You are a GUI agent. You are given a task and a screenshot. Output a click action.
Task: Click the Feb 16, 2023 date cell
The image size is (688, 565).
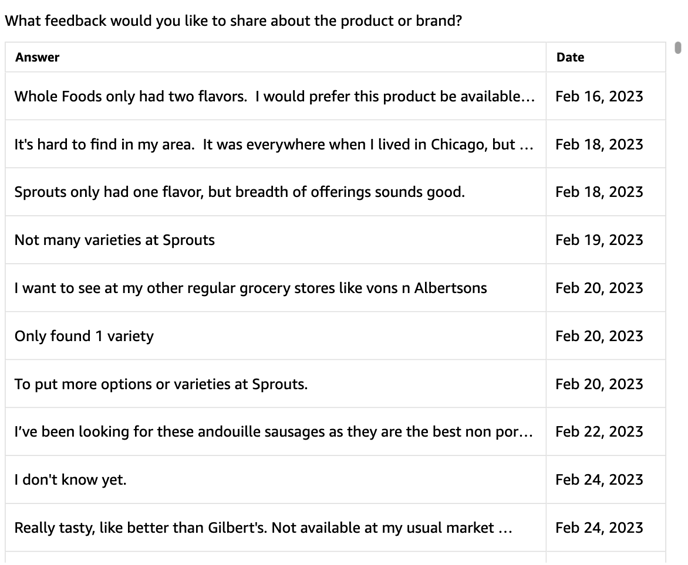pos(606,96)
